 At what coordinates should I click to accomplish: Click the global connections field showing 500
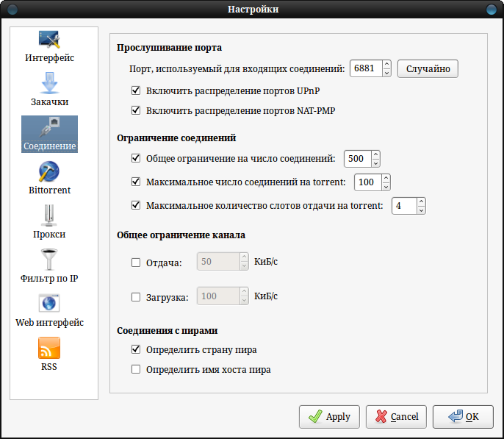click(x=358, y=159)
